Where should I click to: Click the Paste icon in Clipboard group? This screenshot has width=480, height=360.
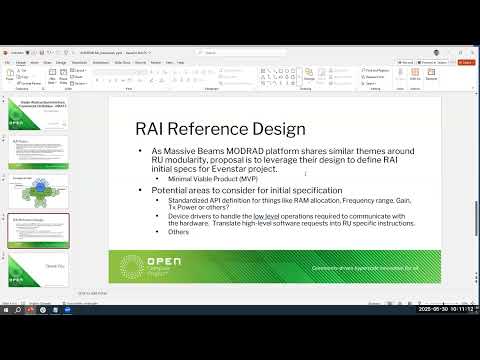tap(10, 75)
